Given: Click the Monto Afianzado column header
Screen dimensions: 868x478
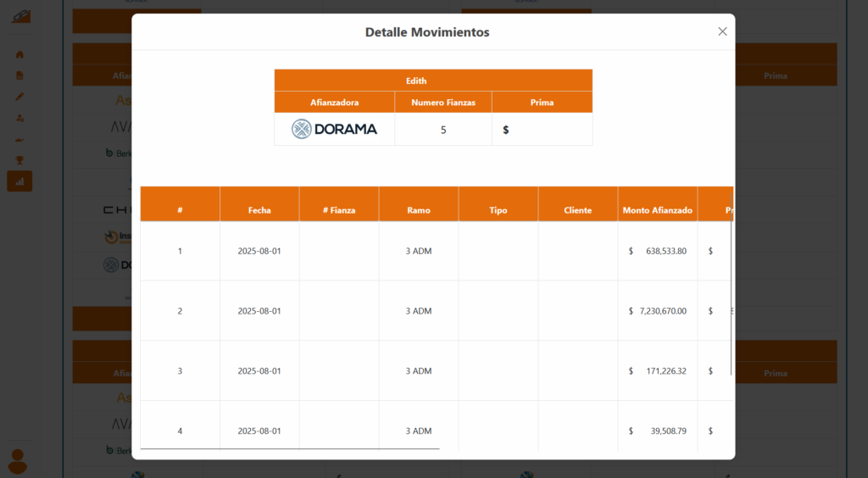Looking at the screenshot, I should click(x=657, y=210).
